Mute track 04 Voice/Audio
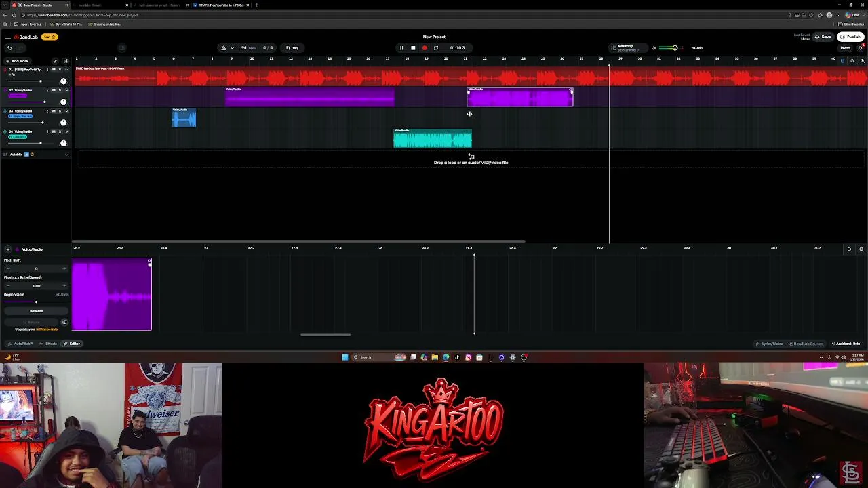Image resolution: width=868 pixels, height=488 pixels. (x=54, y=131)
